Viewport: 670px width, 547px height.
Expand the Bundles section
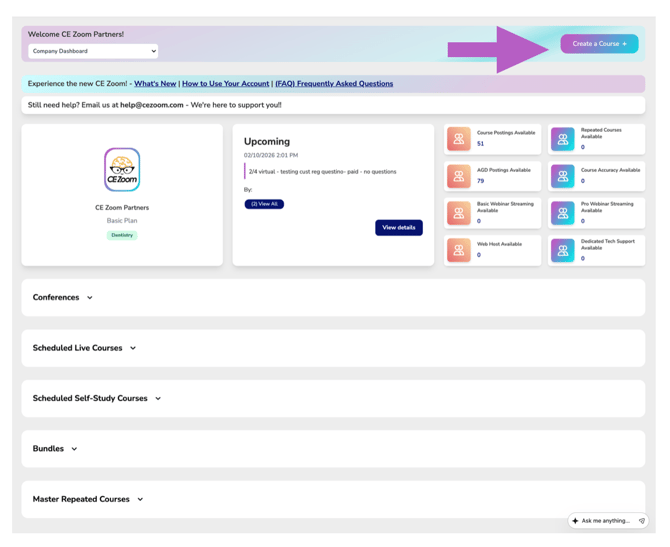point(55,449)
